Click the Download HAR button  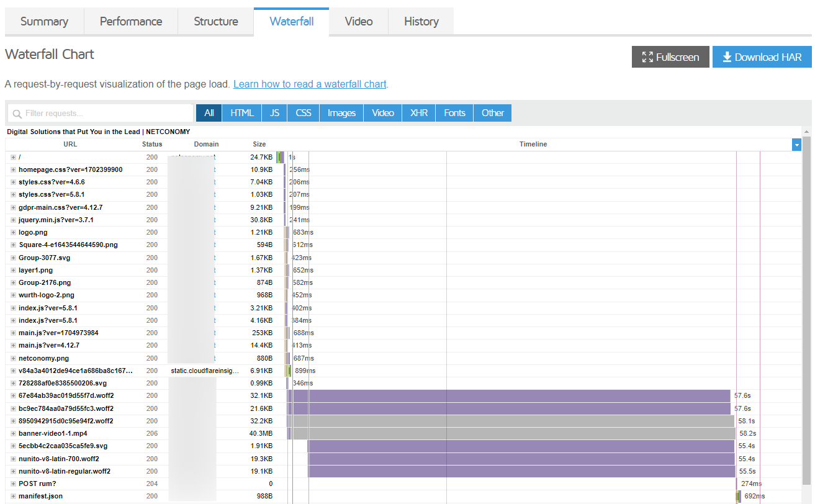pos(762,56)
